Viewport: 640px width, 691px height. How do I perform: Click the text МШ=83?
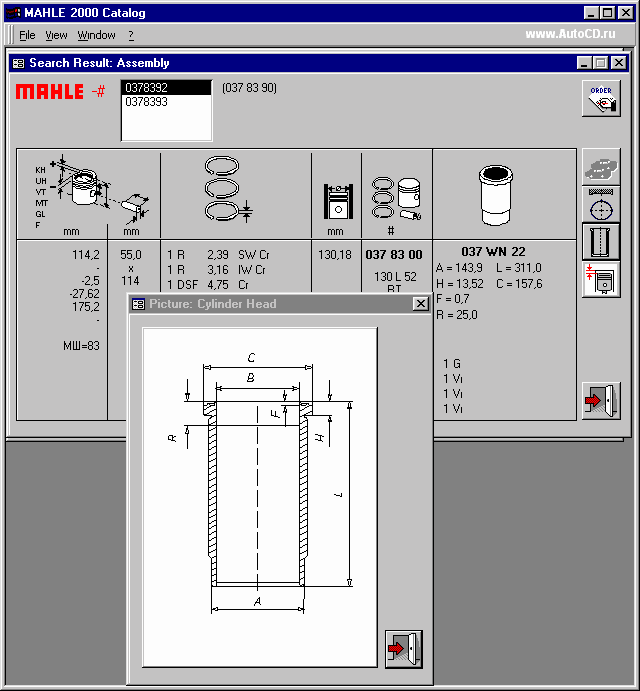click(82, 346)
